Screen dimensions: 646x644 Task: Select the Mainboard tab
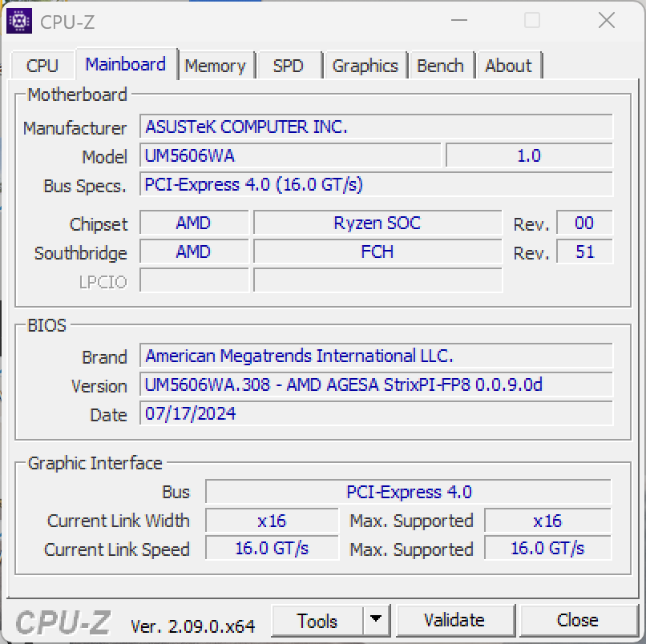coord(126,64)
